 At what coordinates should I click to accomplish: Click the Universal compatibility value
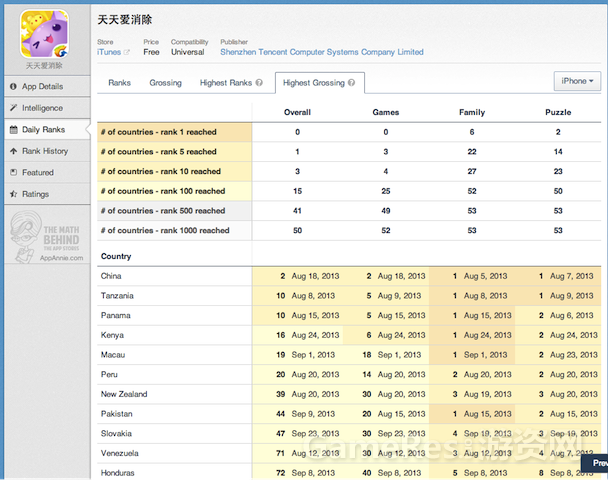188,52
